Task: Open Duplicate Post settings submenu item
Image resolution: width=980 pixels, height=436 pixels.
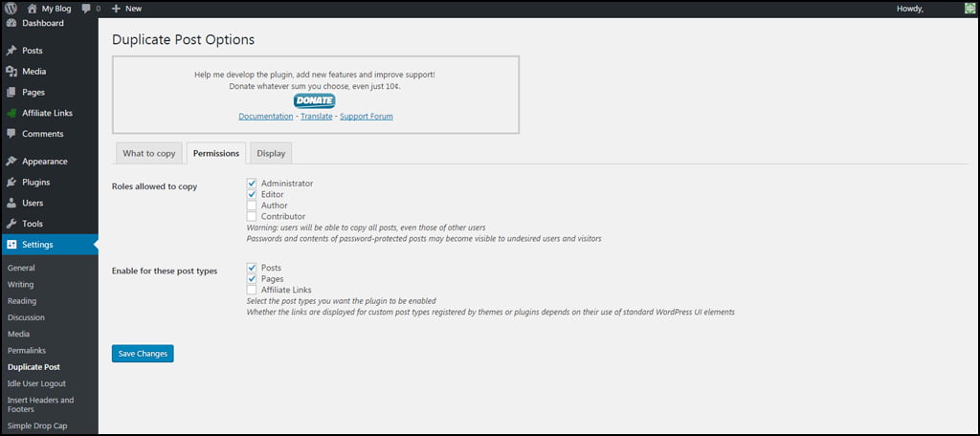Action: pos(33,367)
